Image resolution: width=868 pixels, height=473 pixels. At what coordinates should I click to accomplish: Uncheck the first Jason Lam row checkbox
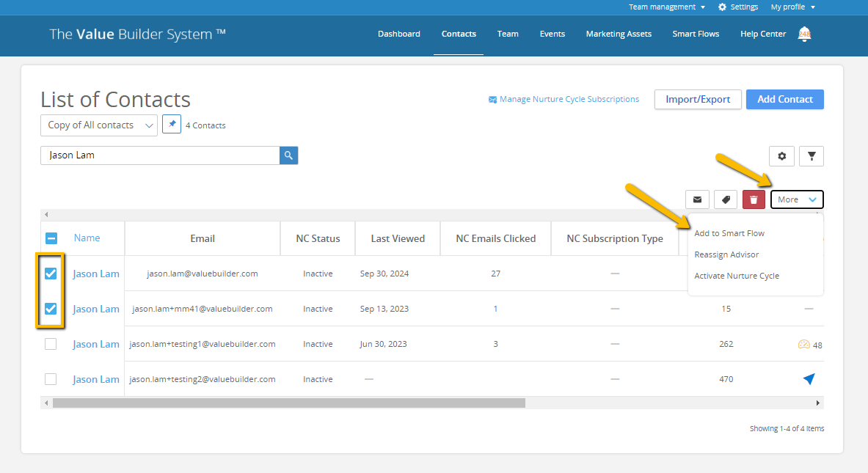(51, 273)
